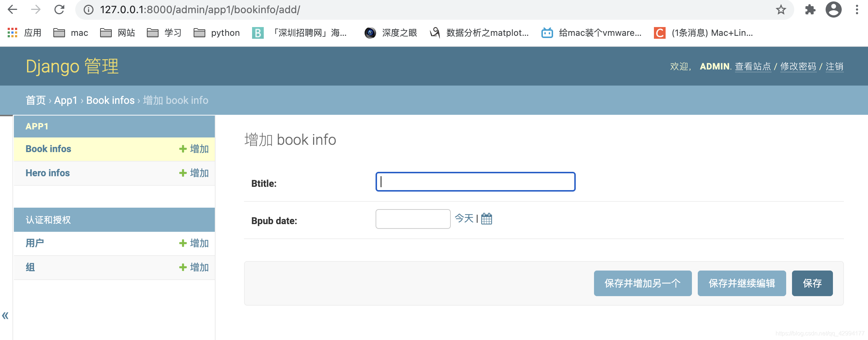868x340 pixels.
Task: Click the APP1 sidebar header
Action: click(x=37, y=126)
